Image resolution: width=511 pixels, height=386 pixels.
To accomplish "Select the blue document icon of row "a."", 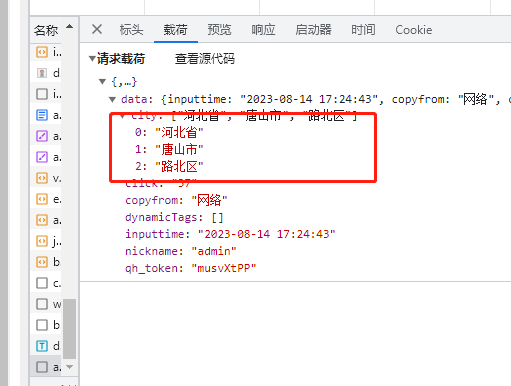I will click(42, 115).
